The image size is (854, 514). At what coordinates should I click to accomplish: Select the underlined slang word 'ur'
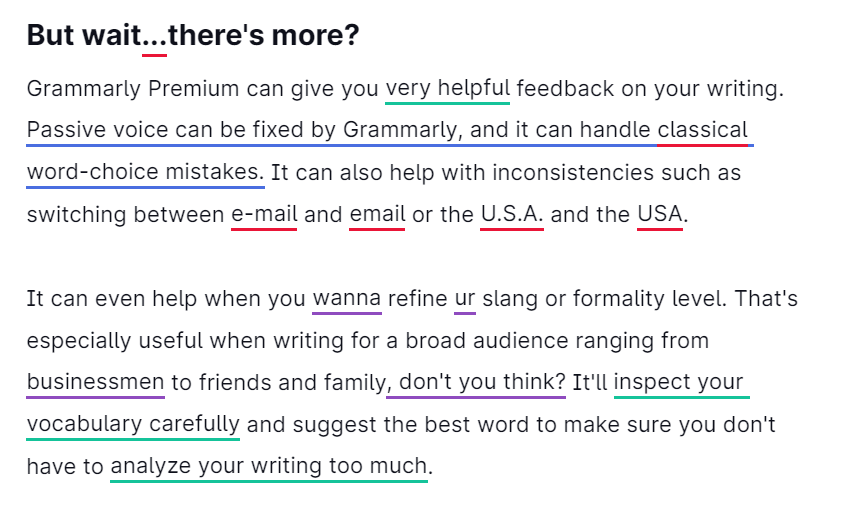(x=465, y=298)
